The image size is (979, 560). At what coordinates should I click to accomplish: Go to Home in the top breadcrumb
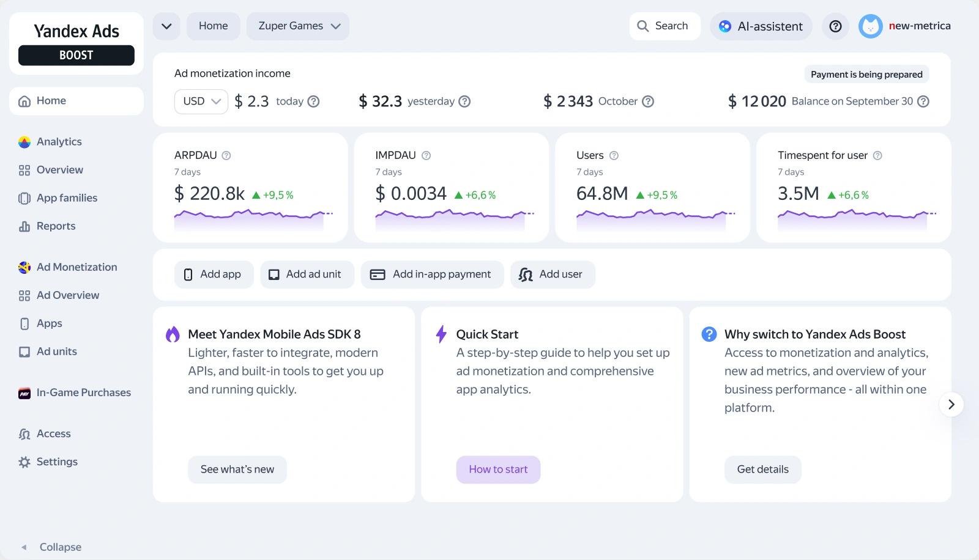[x=213, y=26]
